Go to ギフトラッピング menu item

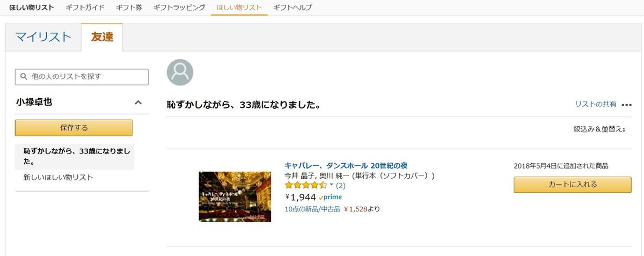coord(179,8)
